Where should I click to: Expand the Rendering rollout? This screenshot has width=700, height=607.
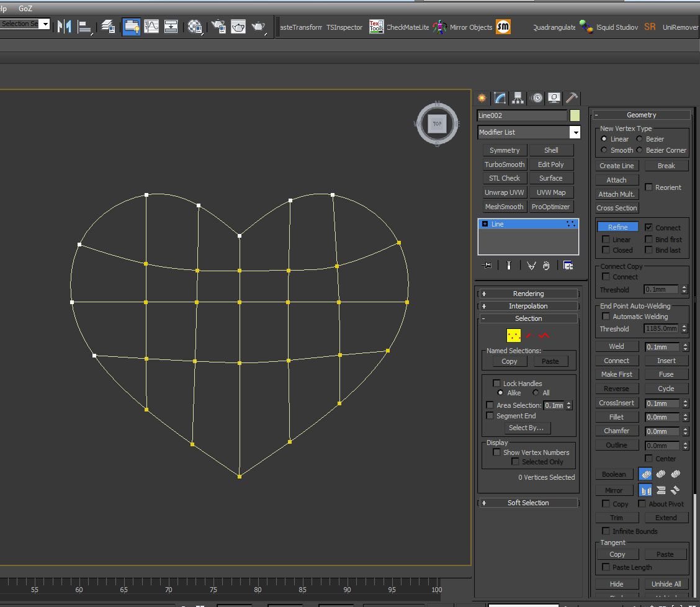[528, 294]
